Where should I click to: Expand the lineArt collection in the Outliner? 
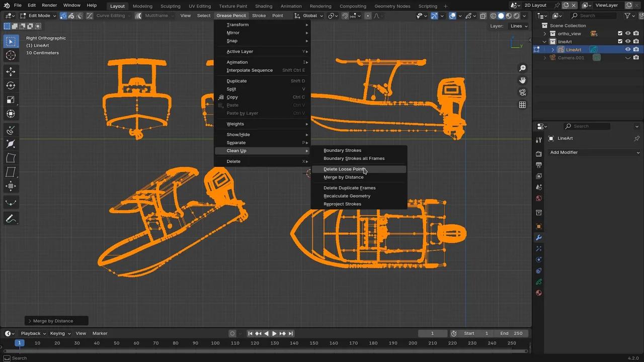click(x=544, y=41)
